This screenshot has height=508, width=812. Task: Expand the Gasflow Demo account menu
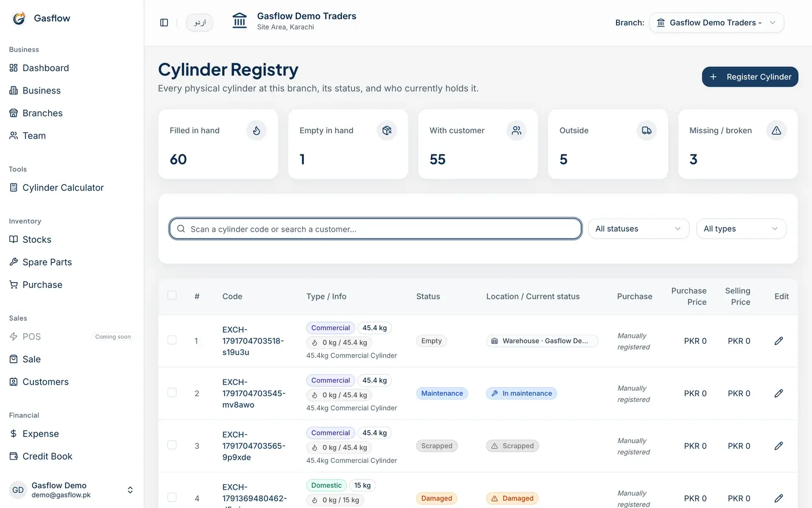click(72, 490)
